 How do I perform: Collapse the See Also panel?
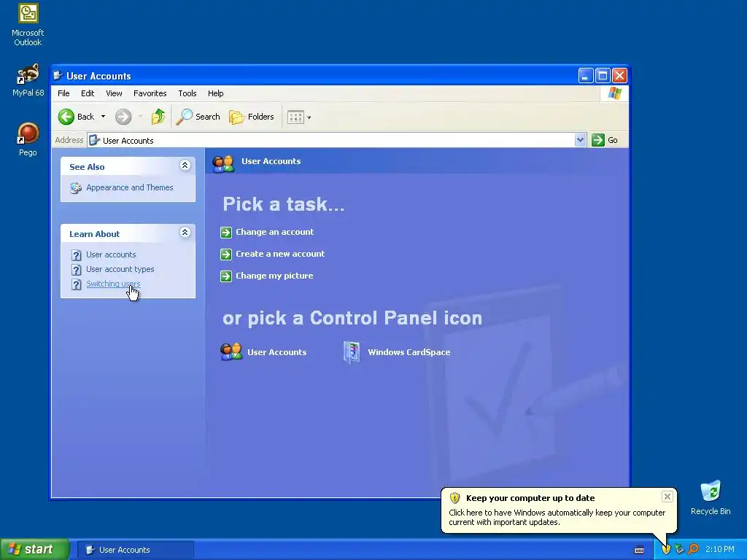[x=185, y=166]
